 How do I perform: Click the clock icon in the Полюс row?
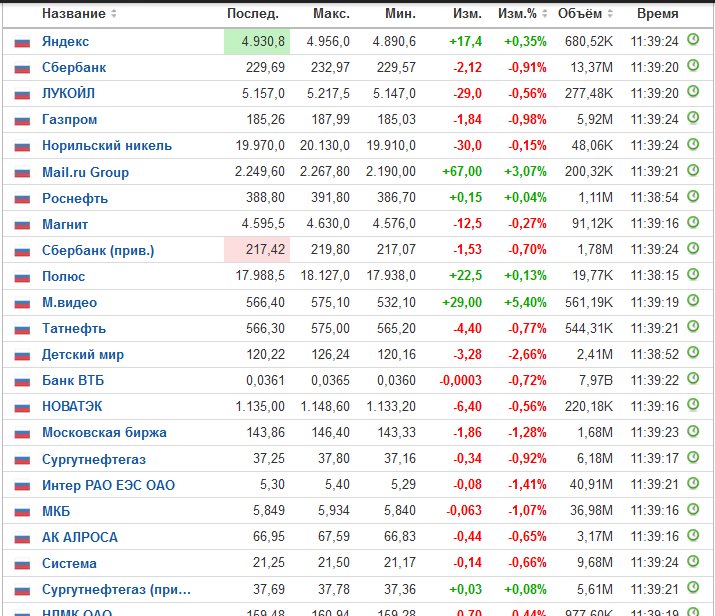pos(693,274)
